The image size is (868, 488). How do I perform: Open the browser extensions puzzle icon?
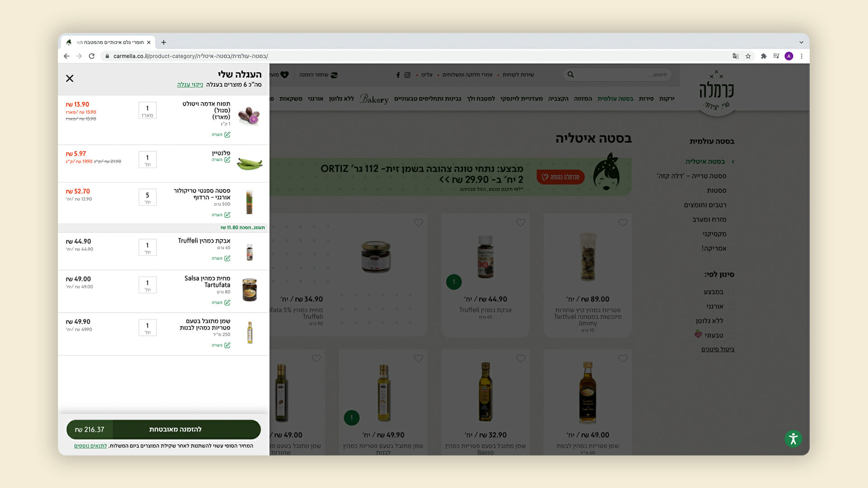pos(764,56)
